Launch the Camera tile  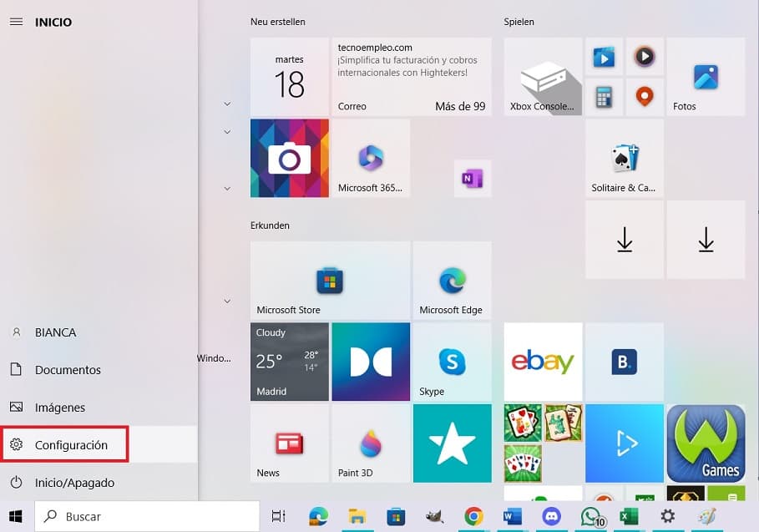tap(290, 159)
